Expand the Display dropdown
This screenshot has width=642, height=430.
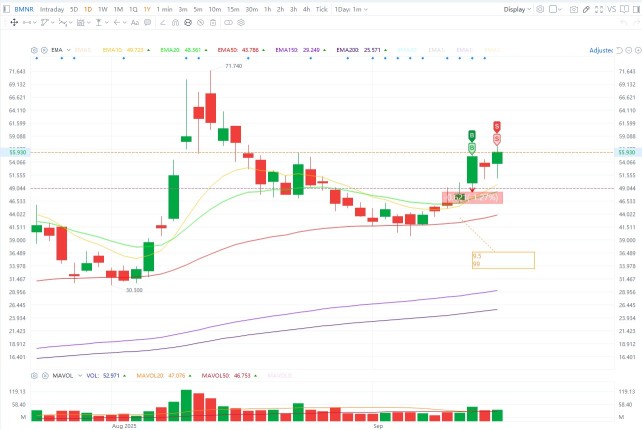(517, 9)
